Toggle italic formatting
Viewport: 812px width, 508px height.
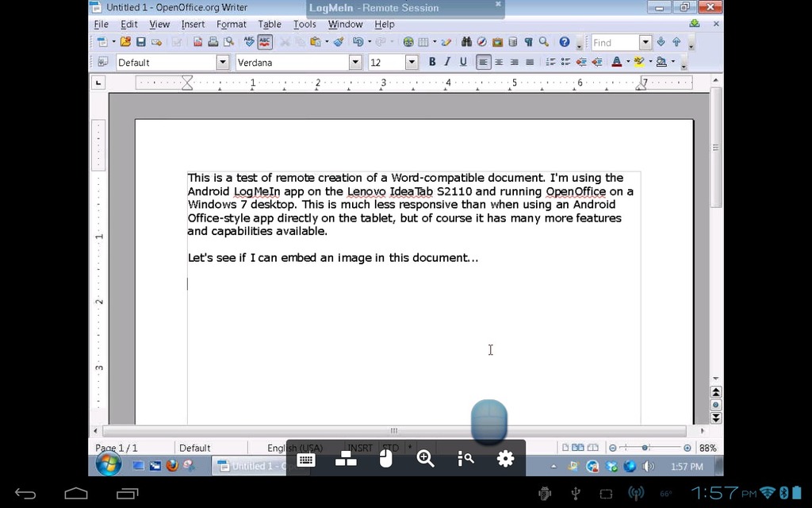(447, 62)
